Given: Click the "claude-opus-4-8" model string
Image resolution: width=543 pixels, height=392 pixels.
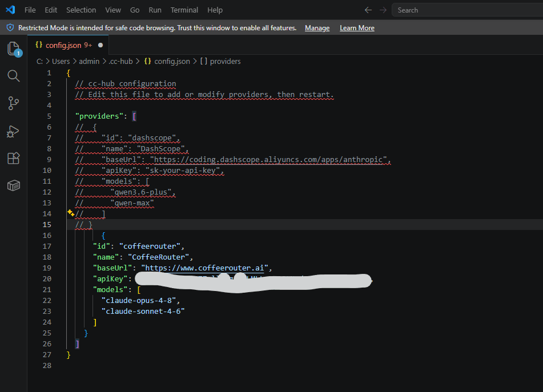Looking at the screenshot, I should click(x=139, y=301).
